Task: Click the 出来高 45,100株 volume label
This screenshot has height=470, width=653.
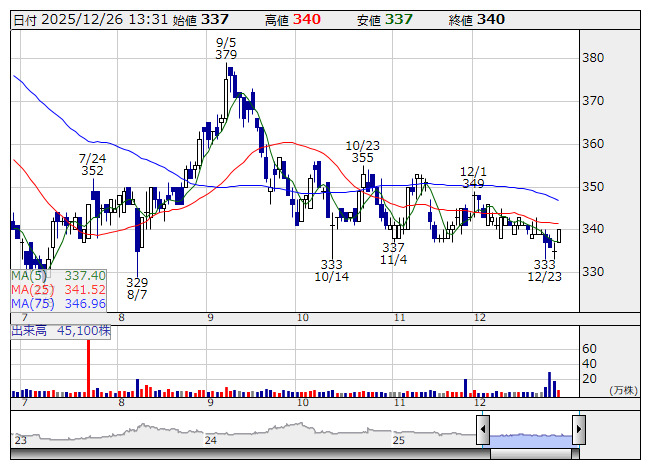Action: [60, 330]
